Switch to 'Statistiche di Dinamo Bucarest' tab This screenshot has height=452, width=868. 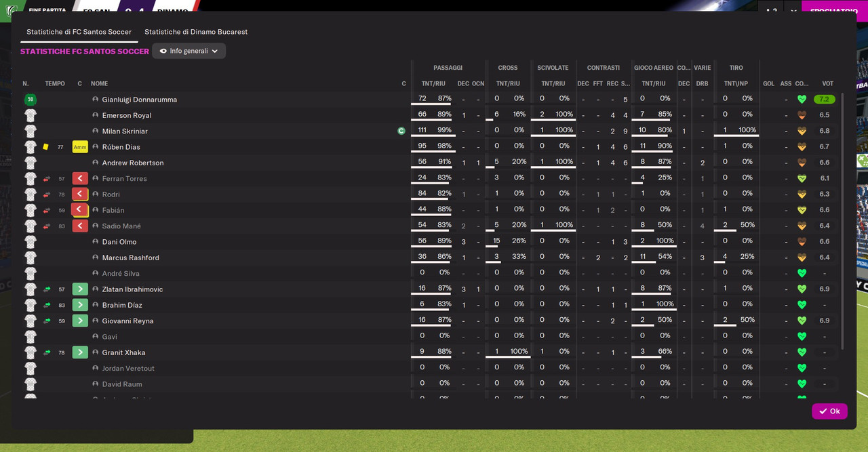(x=196, y=32)
